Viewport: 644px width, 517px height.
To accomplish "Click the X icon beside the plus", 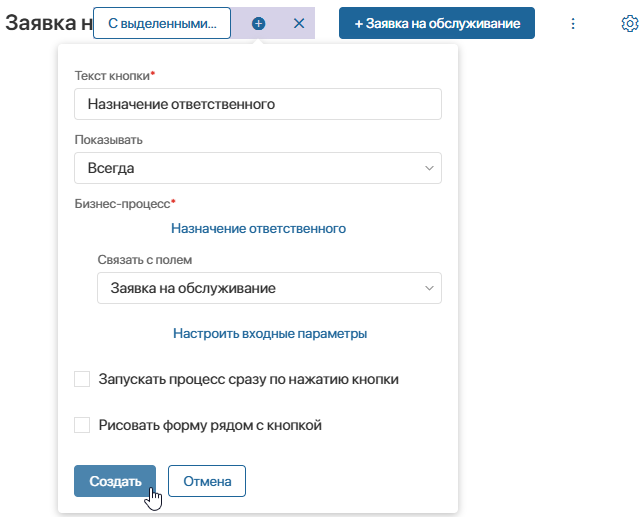I will [x=299, y=23].
